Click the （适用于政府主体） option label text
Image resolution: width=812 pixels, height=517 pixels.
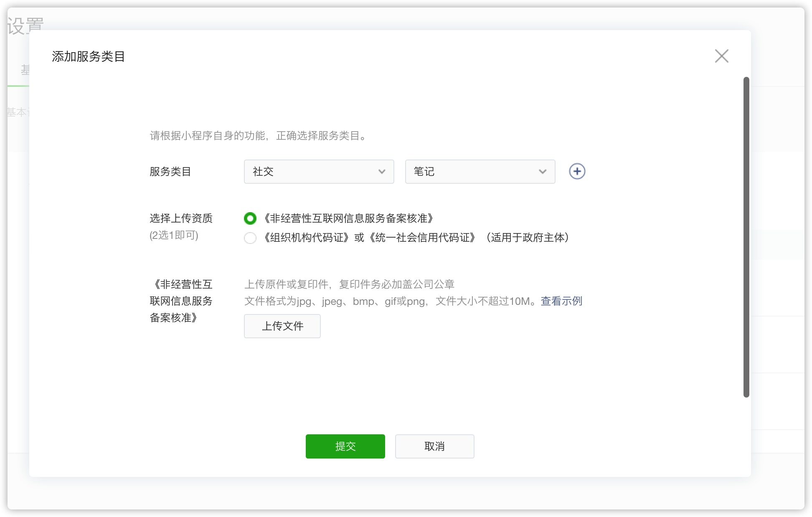click(x=527, y=238)
